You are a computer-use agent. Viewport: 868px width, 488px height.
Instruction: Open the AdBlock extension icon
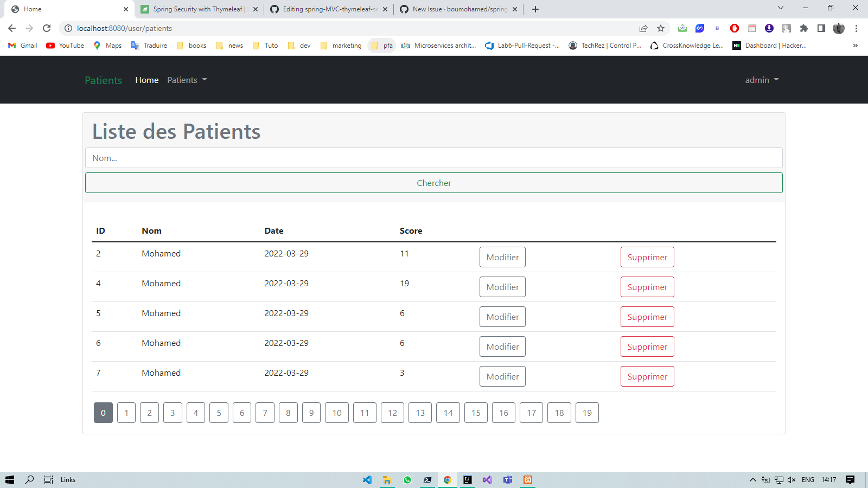(734, 28)
